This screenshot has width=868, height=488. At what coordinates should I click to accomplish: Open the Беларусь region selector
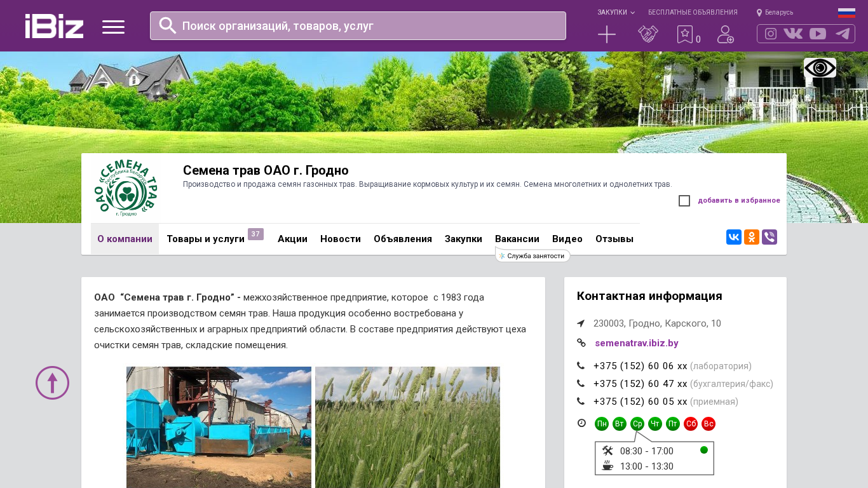775,12
